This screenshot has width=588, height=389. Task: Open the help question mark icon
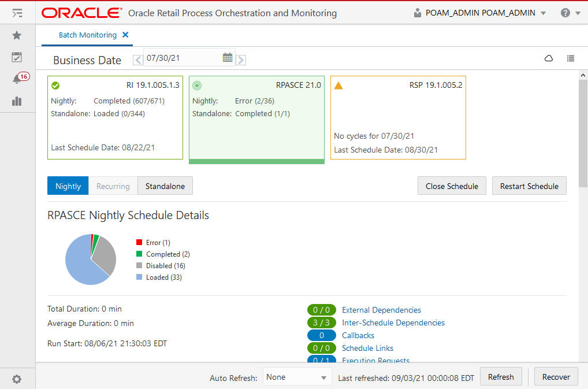coord(565,13)
